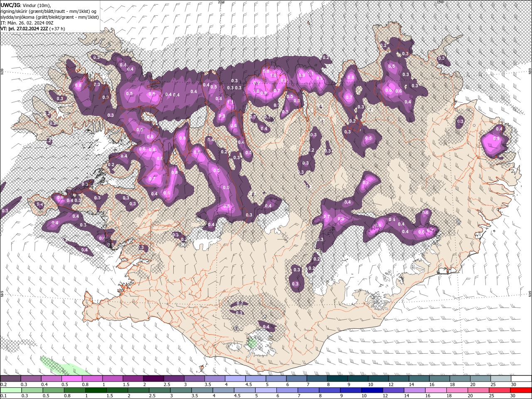Click the pale gray snow swatch labeled 25
The width and height of the screenshot is (532, 399).
point(501,379)
